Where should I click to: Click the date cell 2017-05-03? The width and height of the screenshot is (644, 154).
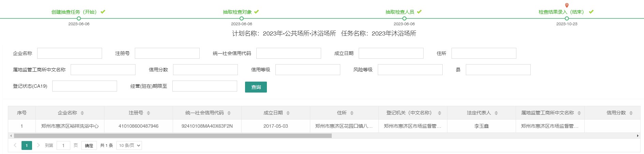tap(276, 126)
